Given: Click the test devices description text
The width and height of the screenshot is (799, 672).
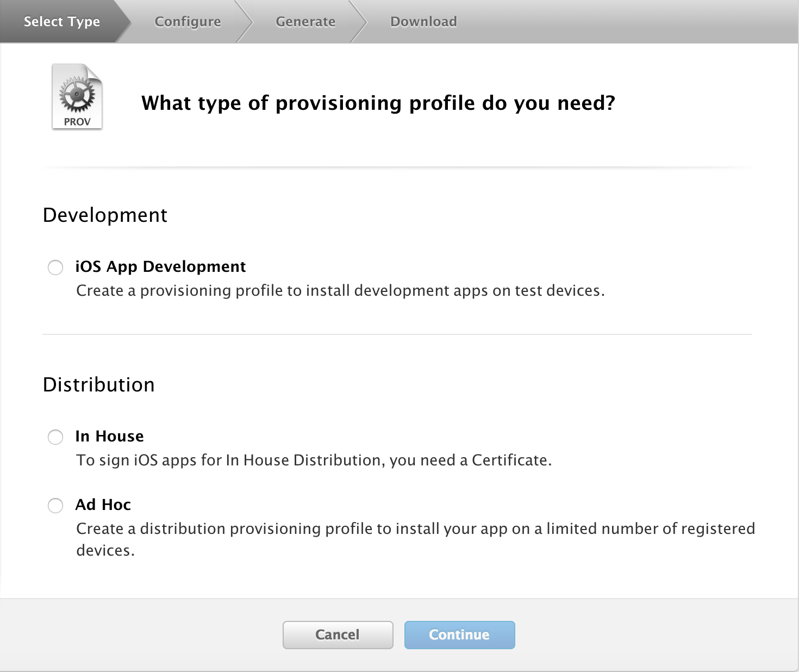Looking at the screenshot, I should click(x=340, y=291).
